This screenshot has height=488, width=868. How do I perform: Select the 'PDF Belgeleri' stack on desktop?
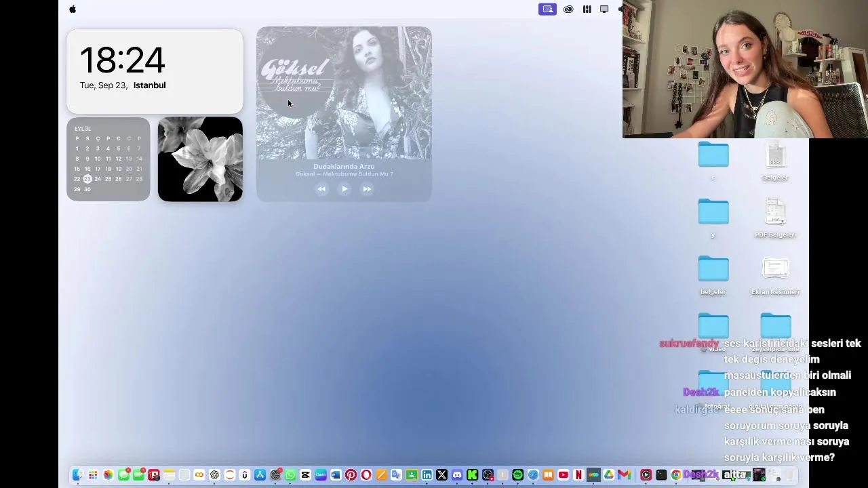(775, 218)
